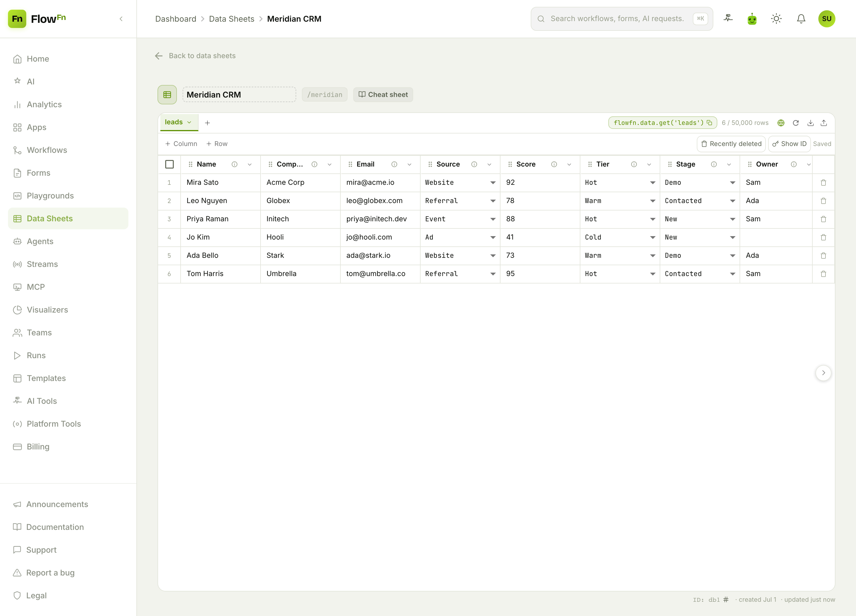Click the globe public access icon

[x=781, y=123]
